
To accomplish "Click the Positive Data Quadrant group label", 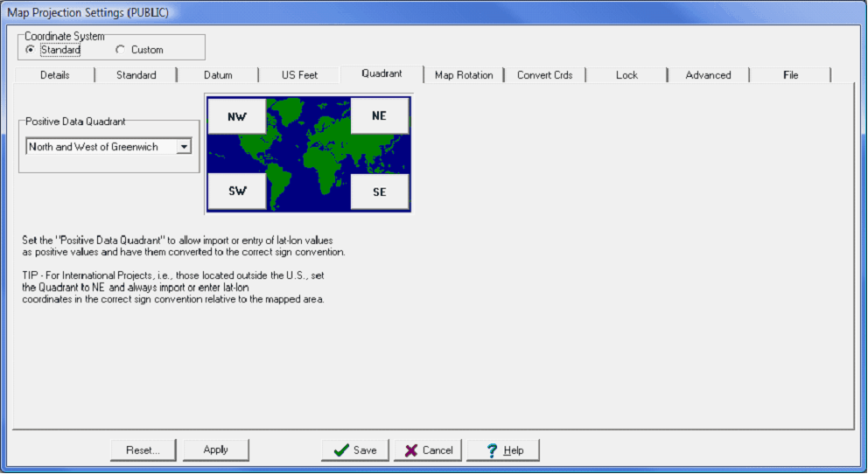I will 75,122.
